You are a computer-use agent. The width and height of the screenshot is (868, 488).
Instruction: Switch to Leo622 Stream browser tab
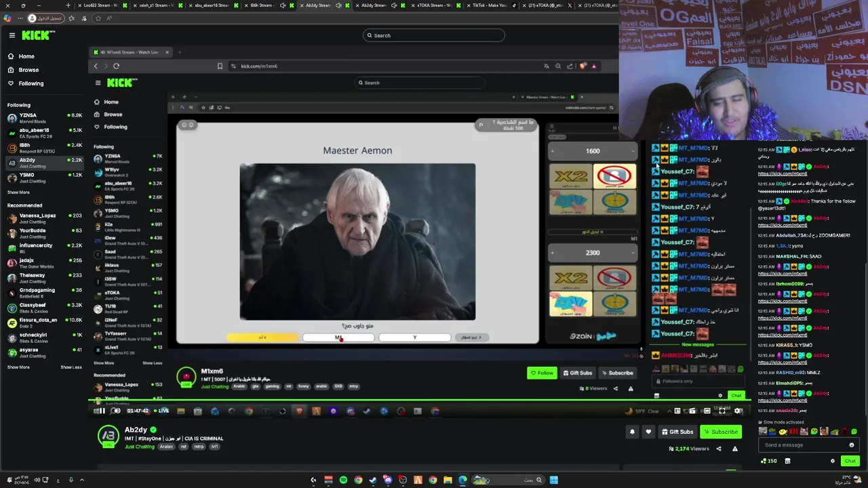coord(103,5)
